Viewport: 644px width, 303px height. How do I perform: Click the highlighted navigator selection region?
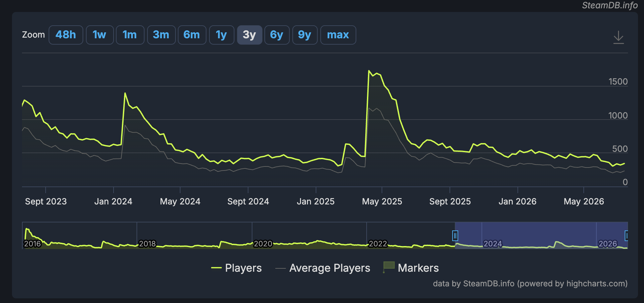[541, 235]
